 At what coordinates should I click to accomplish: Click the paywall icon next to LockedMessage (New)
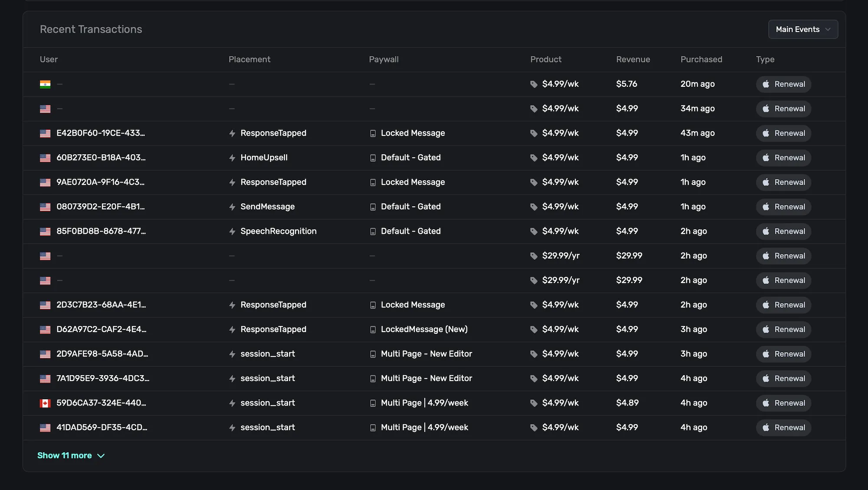(x=373, y=330)
